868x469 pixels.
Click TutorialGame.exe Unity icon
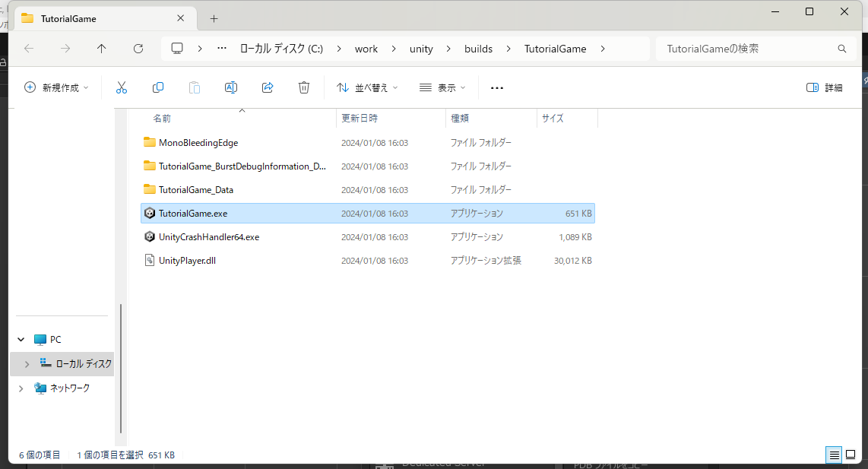pyautogui.click(x=150, y=213)
